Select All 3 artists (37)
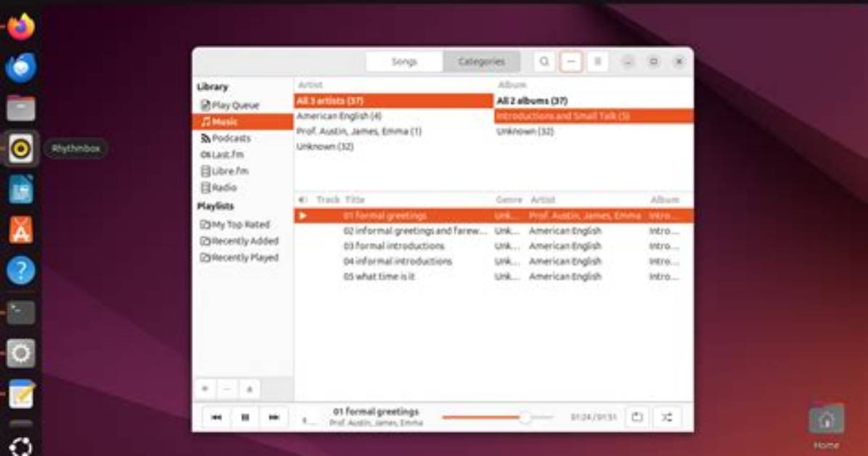868x456 pixels. 393,101
